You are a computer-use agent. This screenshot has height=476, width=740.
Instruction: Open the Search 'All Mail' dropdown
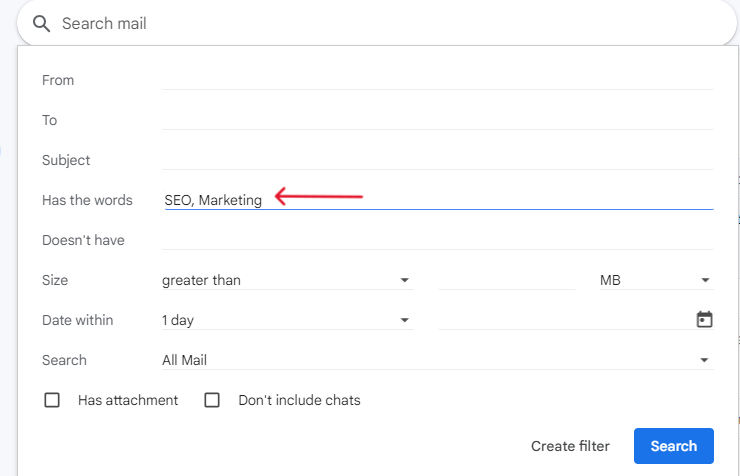click(437, 360)
